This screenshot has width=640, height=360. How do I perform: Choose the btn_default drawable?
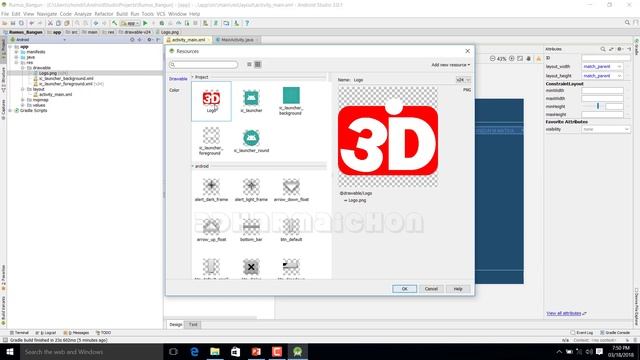(291, 230)
